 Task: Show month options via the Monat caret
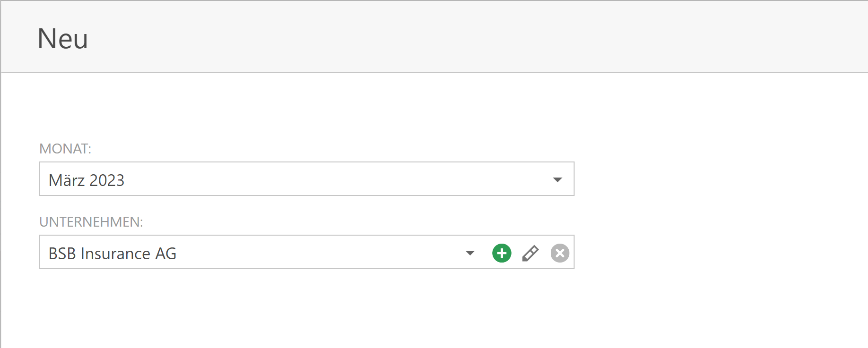[557, 179]
